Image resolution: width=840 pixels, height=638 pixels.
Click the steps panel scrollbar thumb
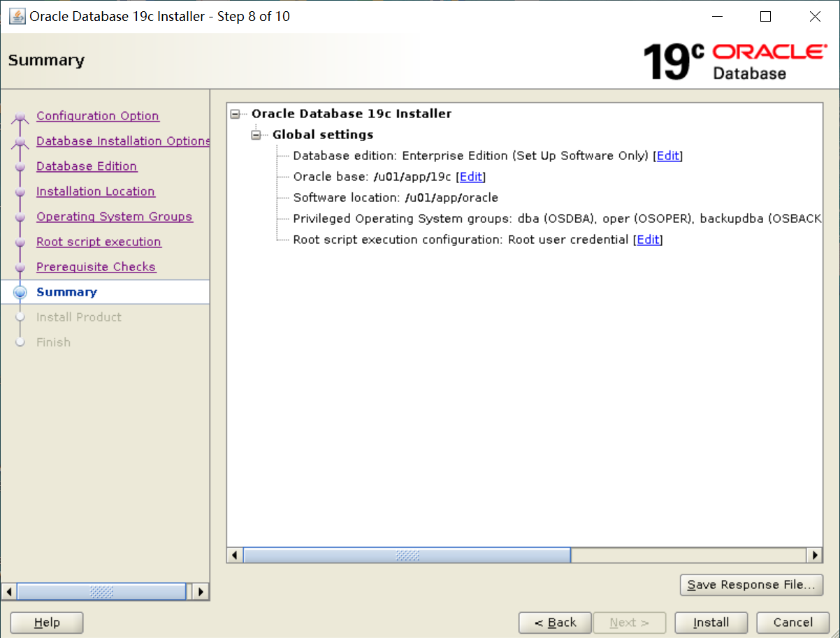coord(101,592)
